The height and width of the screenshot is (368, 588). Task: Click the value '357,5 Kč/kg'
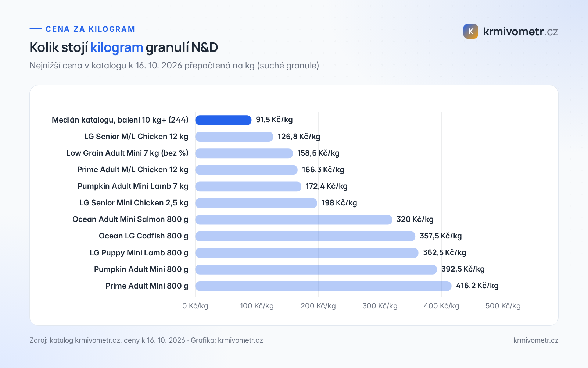pos(441,236)
